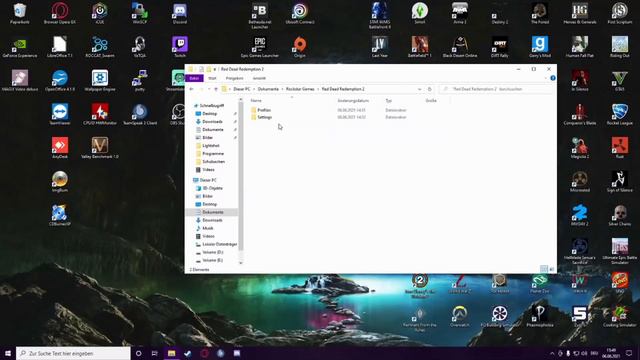Refresh the Explorer folder view

pyautogui.click(x=429, y=89)
